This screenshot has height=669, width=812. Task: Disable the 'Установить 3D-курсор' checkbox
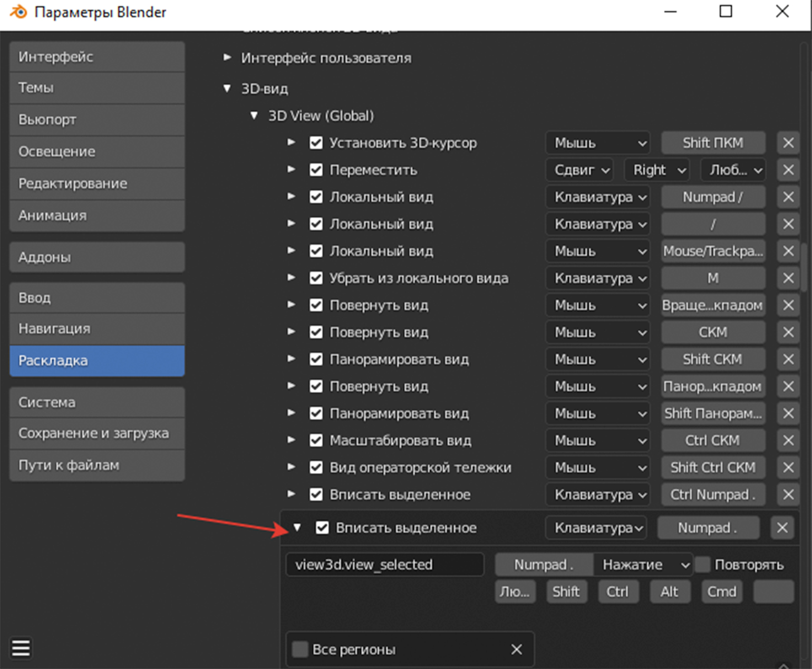(x=316, y=143)
